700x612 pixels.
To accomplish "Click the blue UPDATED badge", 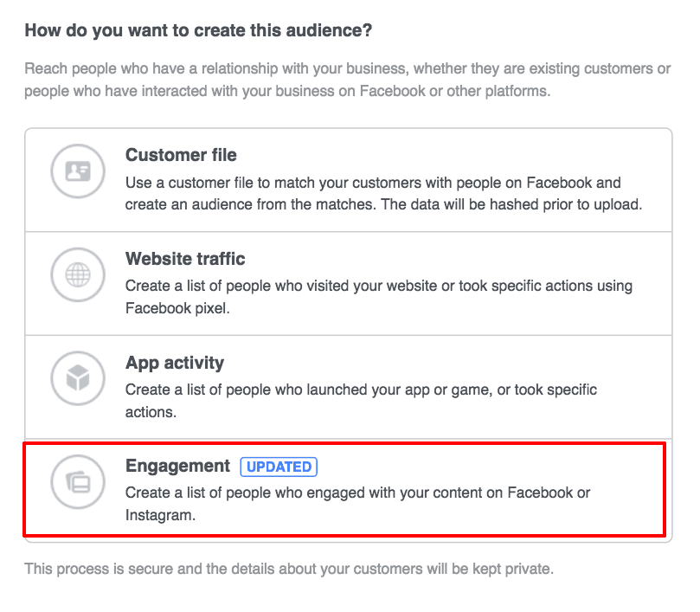I will [279, 467].
